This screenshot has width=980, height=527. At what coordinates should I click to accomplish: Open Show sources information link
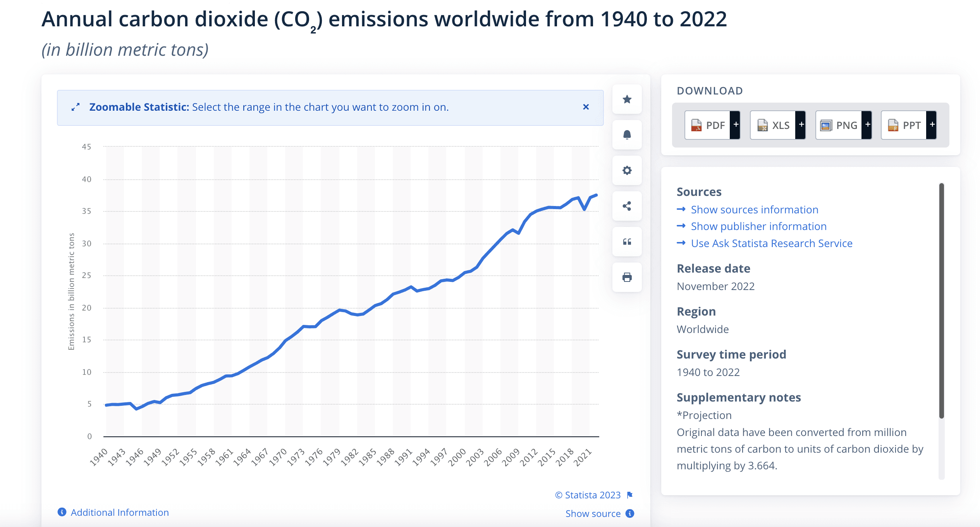(754, 209)
